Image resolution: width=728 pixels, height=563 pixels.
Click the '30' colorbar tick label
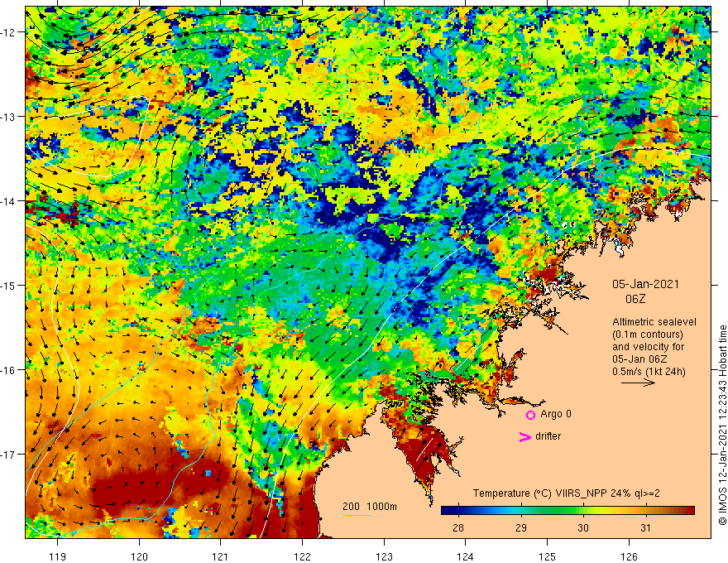click(583, 527)
